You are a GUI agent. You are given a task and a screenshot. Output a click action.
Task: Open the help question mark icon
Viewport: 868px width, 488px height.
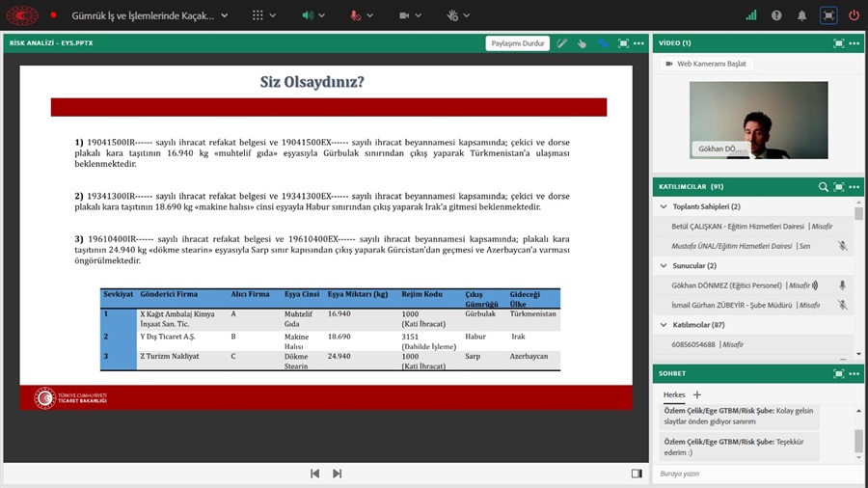tap(776, 15)
